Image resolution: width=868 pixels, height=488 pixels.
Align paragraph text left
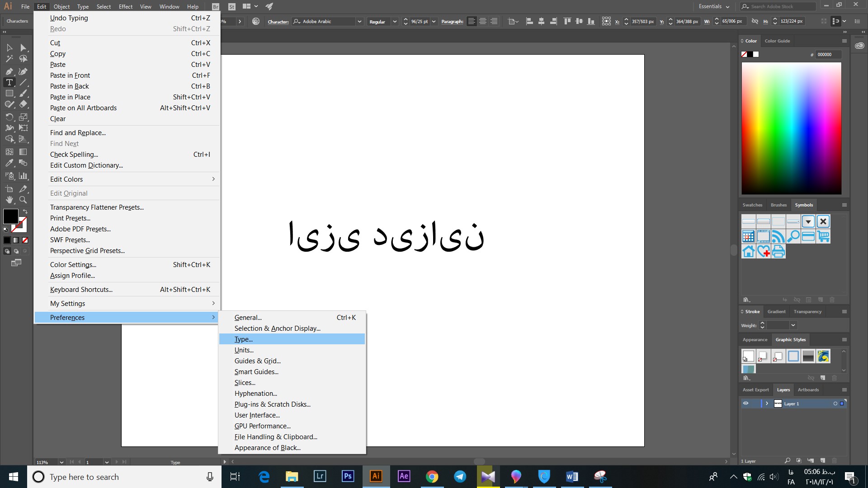click(x=472, y=21)
